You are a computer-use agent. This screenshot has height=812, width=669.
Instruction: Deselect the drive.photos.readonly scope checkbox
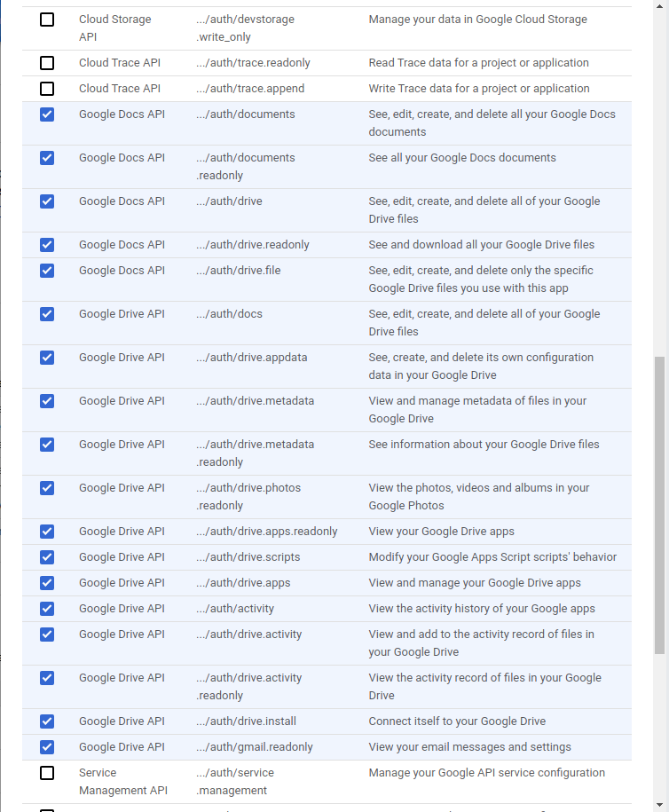pos(47,488)
